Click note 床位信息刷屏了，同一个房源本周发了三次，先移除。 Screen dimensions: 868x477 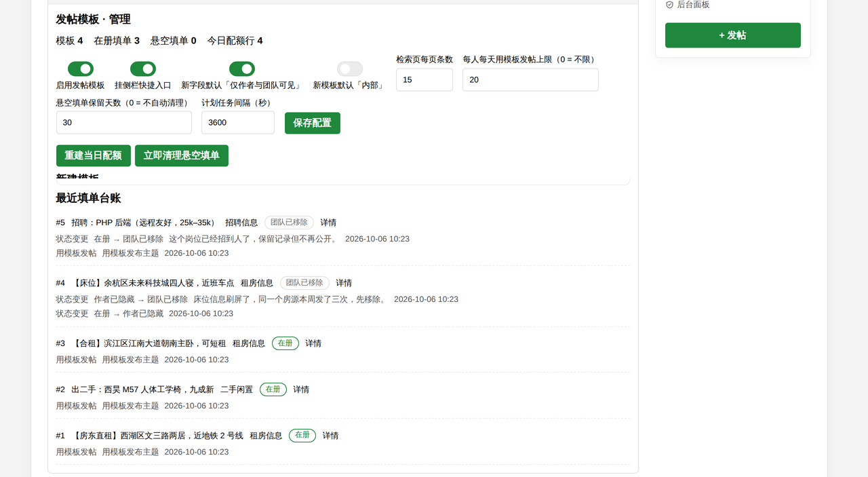(290, 299)
